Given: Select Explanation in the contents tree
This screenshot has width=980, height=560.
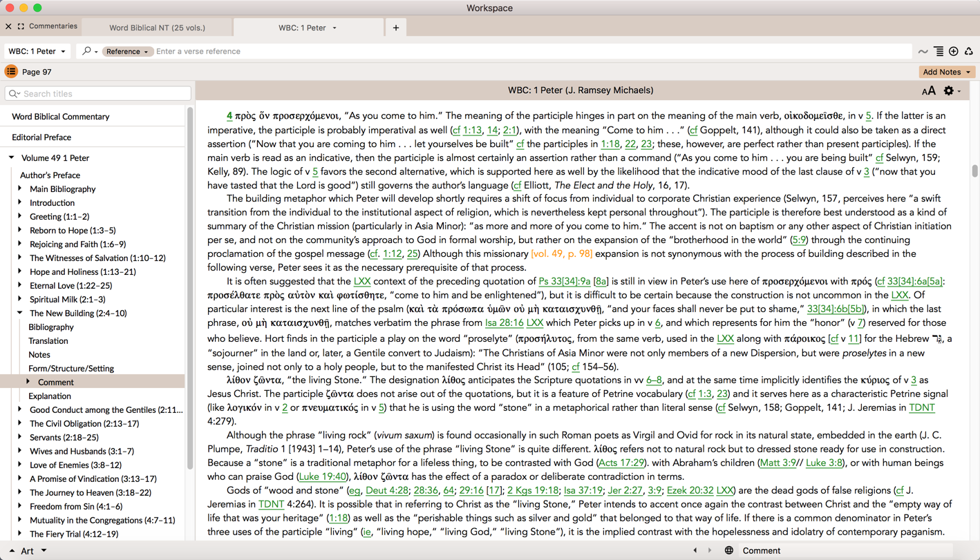Looking at the screenshot, I should [50, 396].
